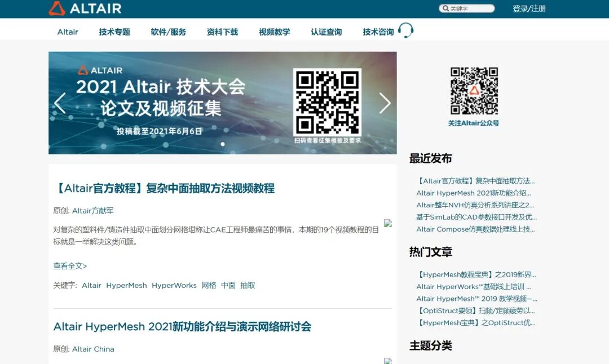Focus the 关键字 search input field
Viewport: 609px width, 364px height.
[x=467, y=8]
